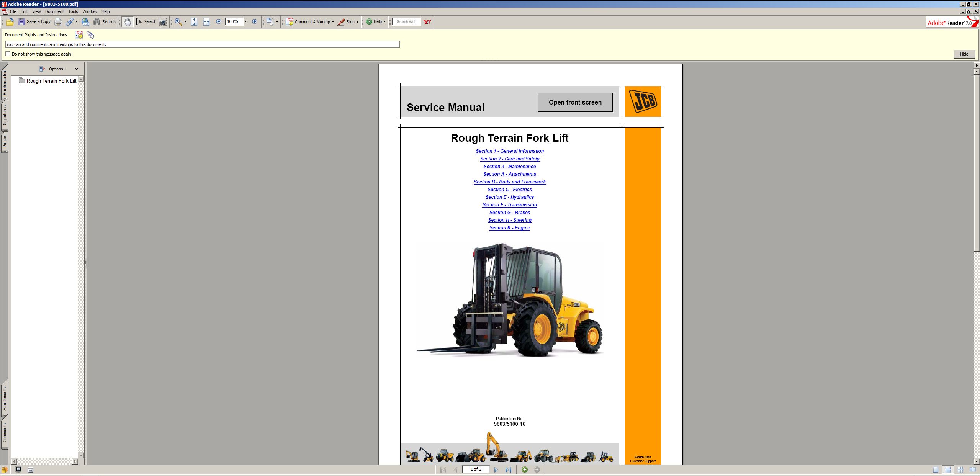Screen dimensions: 980x476
Task: Open Section C - Electrics link
Action: pos(509,190)
